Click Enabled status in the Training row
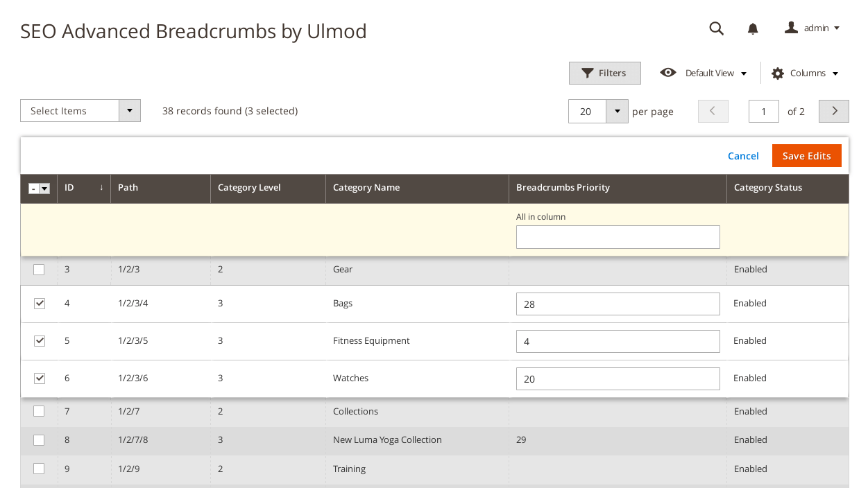 (x=751, y=469)
